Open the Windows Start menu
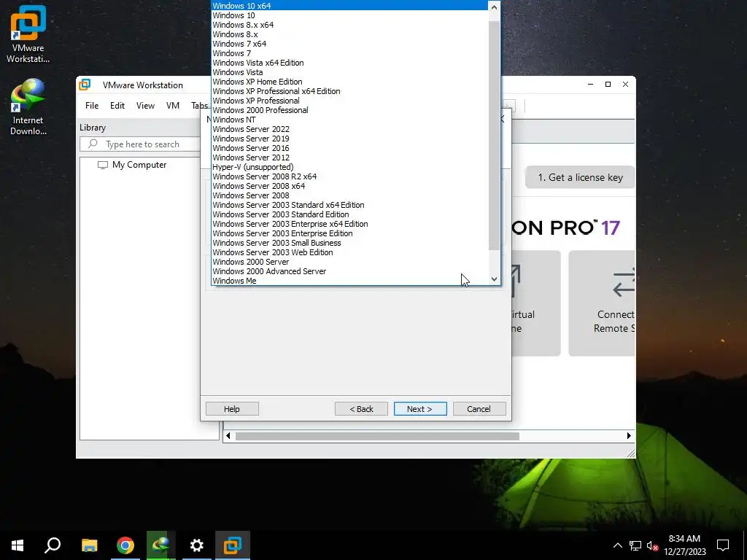This screenshot has width=747, height=560. point(18,545)
